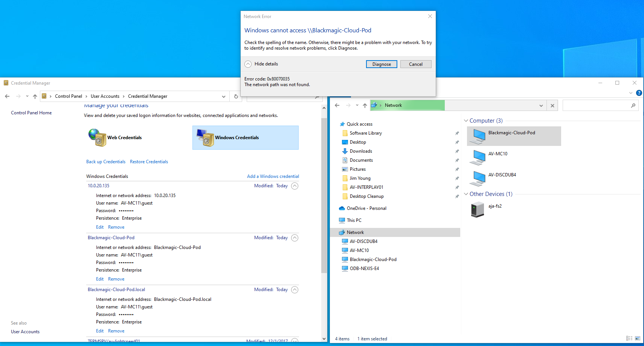
Task: Click User Accounts breadcrumb in address bar
Action: (x=105, y=96)
